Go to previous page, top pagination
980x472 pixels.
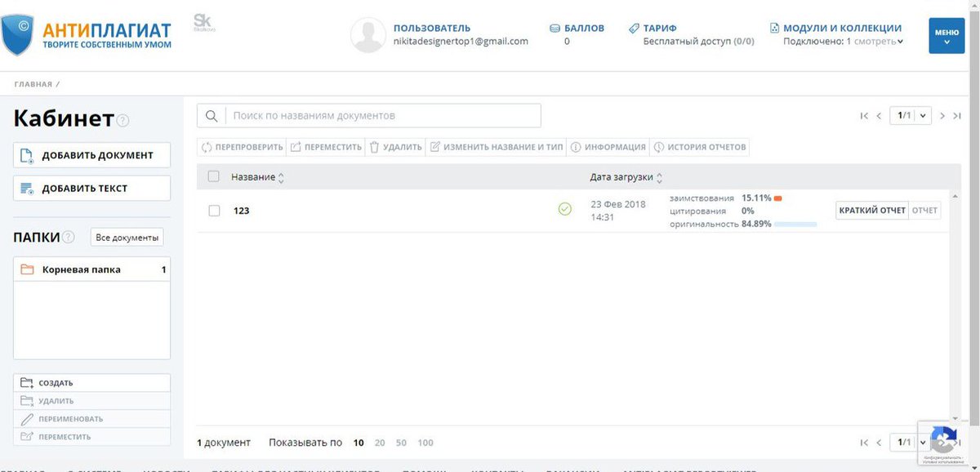tap(879, 116)
